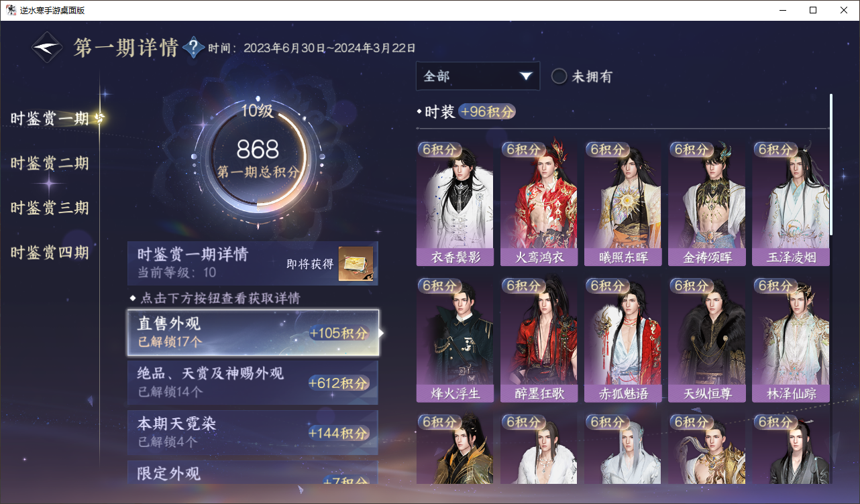
Task: Open the 全部 category dropdown
Action: [x=478, y=76]
